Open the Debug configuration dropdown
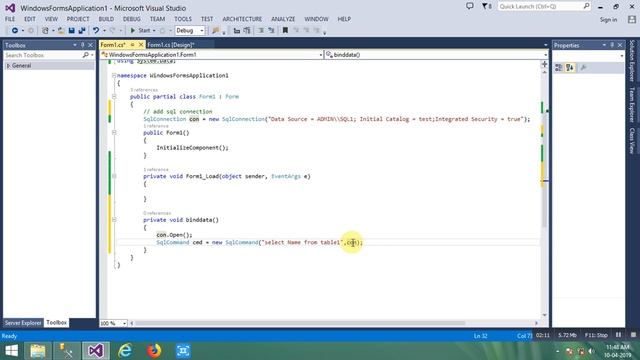This screenshot has width=640, height=360. click(190, 31)
